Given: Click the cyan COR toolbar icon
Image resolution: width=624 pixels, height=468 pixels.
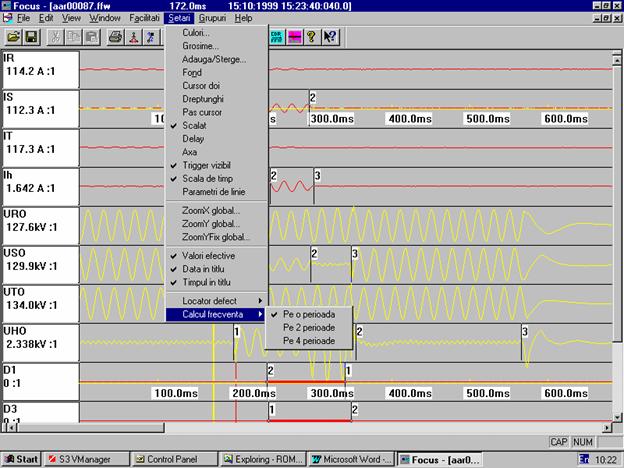Looking at the screenshot, I should (x=277, y=37).
